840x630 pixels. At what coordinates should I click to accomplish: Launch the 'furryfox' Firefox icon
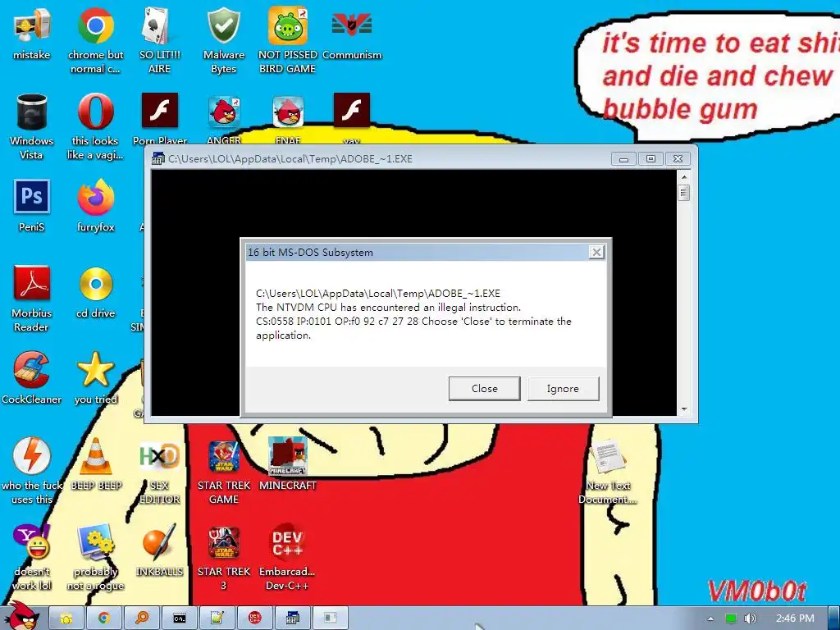coord(95,197)
